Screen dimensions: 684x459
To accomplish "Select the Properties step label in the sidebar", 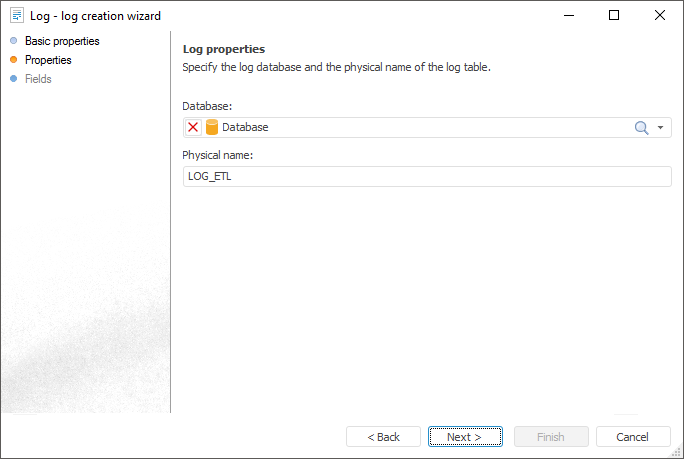I will point(48,60).
